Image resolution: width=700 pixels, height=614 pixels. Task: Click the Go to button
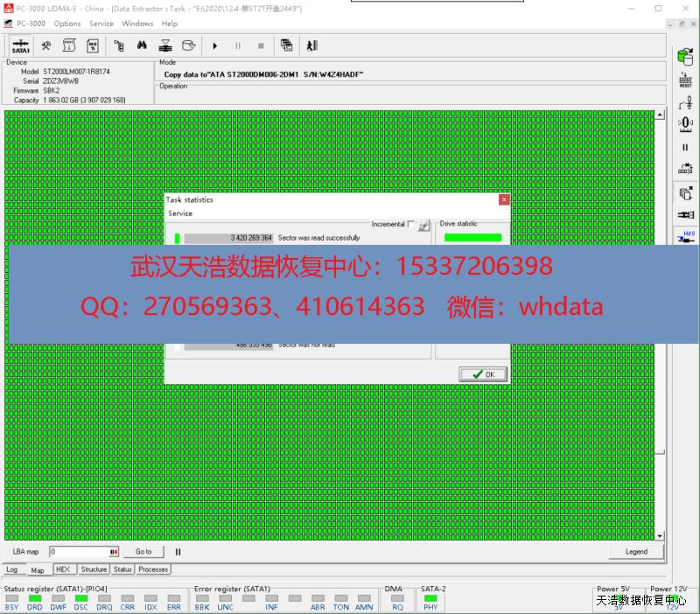(143, 552)
